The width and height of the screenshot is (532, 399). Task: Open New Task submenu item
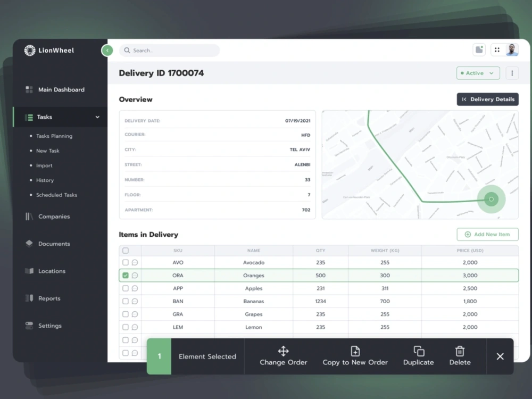click(48, 151)
